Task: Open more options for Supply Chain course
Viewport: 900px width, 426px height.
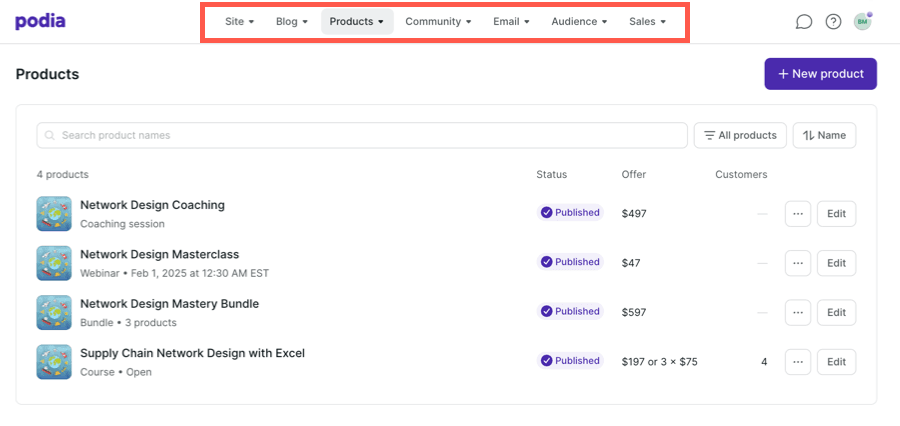Action: click(x=797, y=362)
